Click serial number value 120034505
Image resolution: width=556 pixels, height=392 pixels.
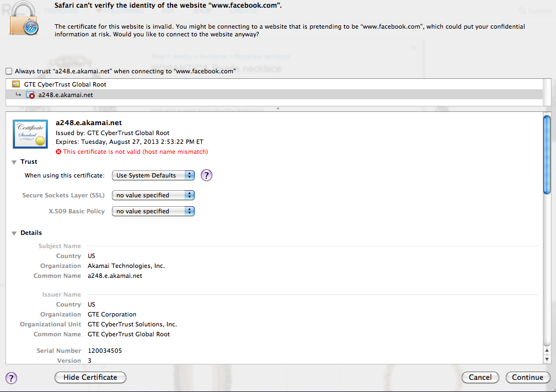click(x=105, y=351)
